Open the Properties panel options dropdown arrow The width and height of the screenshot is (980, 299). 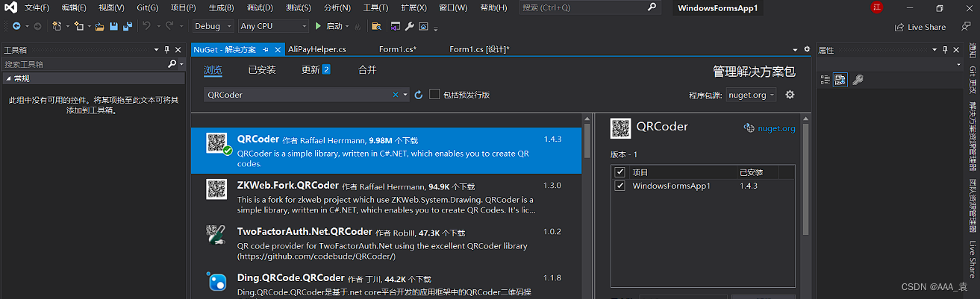(x=934, y=50)
